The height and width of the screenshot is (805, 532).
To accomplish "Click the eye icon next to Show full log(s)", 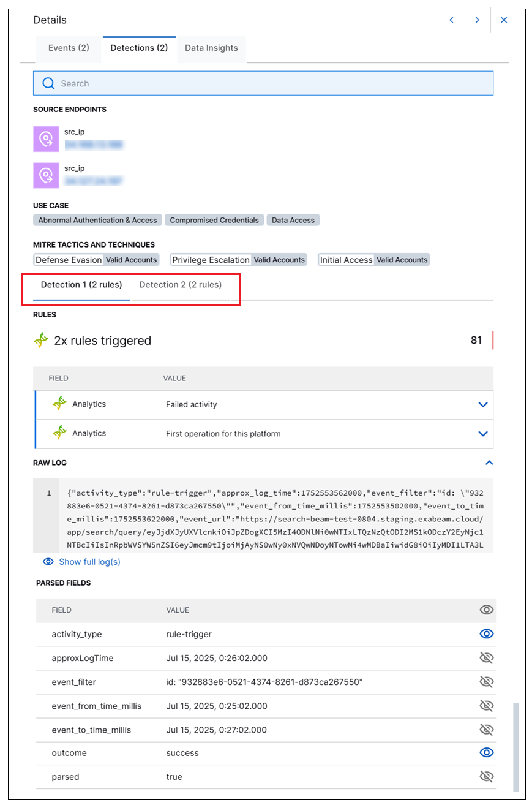I will (48, 562).
